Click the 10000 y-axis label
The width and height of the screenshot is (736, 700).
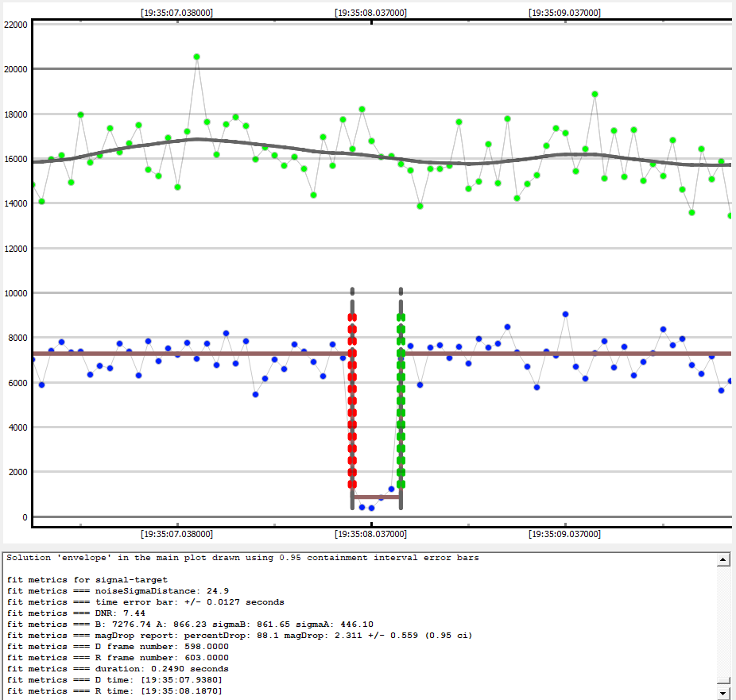[x=16, y=293]
